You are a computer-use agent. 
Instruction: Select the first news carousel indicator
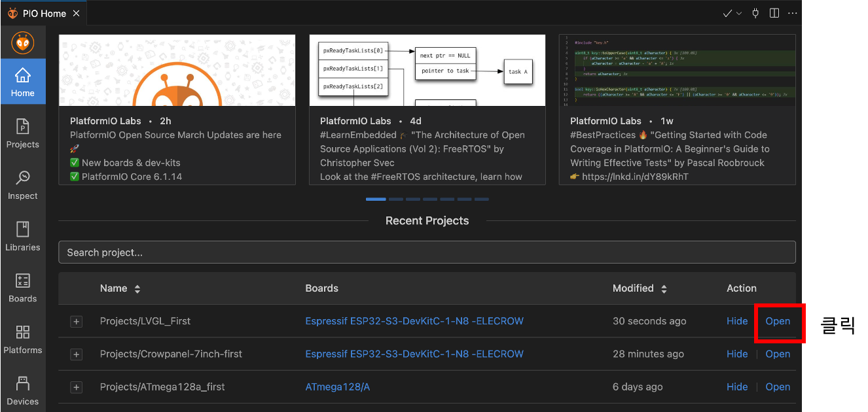point(376,199)
